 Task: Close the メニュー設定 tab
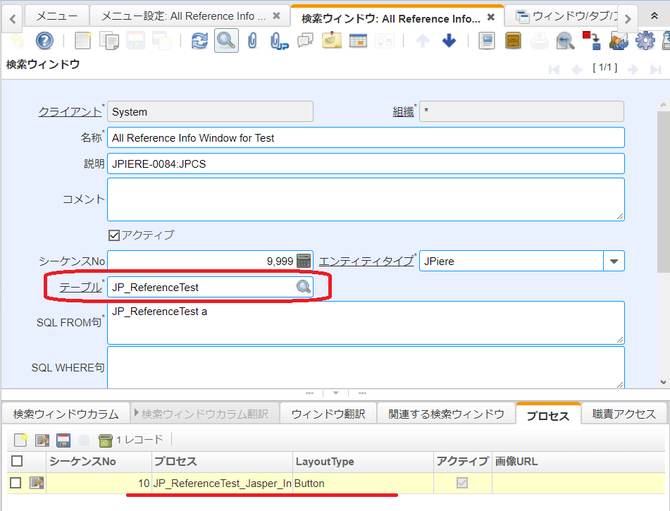276,16
